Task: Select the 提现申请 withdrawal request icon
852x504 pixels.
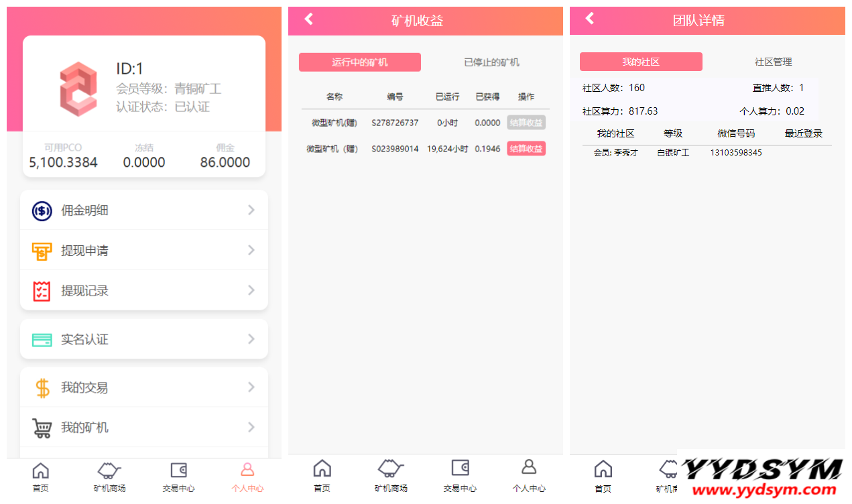Action: pyautogui.click(x=41, y=250)
